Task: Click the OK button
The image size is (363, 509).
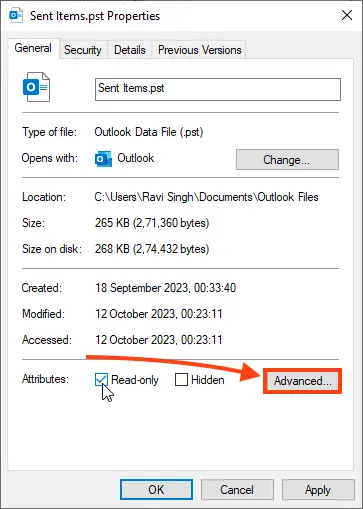Action: (x=156, y=490)
